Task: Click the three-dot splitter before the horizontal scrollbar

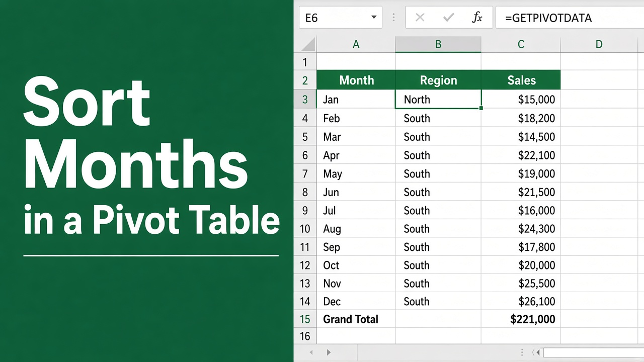Action: 523,352
